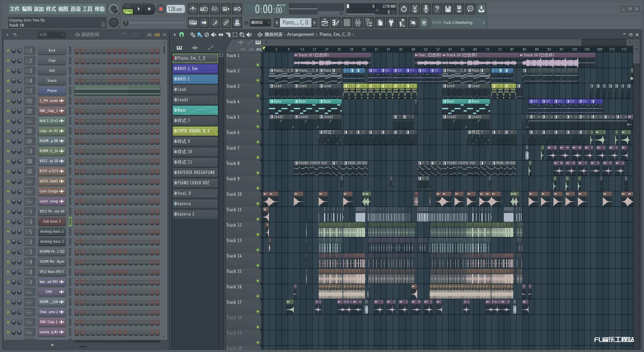
Task: Select the playlist mute tool
Action: [x=214, y=35]
